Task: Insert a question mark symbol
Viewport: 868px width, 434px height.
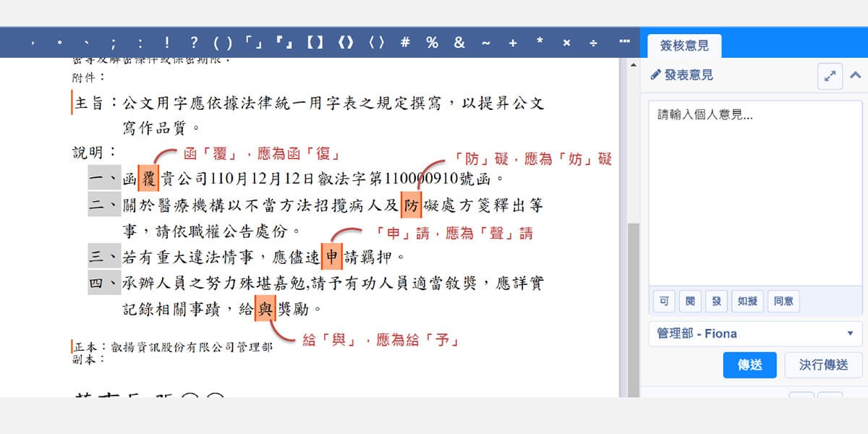Action: [x=192, y=43]
